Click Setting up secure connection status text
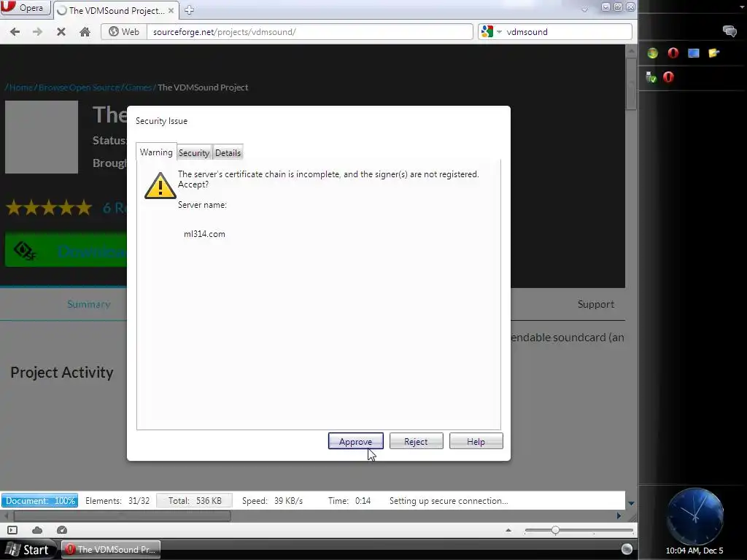Image resolution: width=747 pixels, height=560 pixels. pos(449,500)
